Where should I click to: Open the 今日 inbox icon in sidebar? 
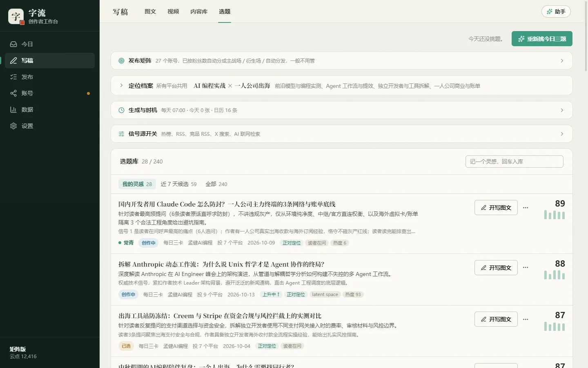[x=13, y=44]
